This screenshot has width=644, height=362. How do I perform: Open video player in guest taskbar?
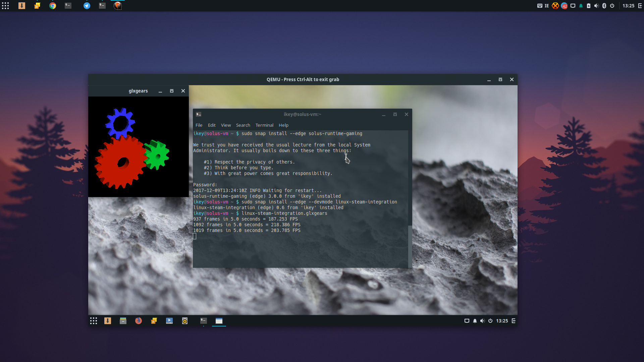click(169, 321)
